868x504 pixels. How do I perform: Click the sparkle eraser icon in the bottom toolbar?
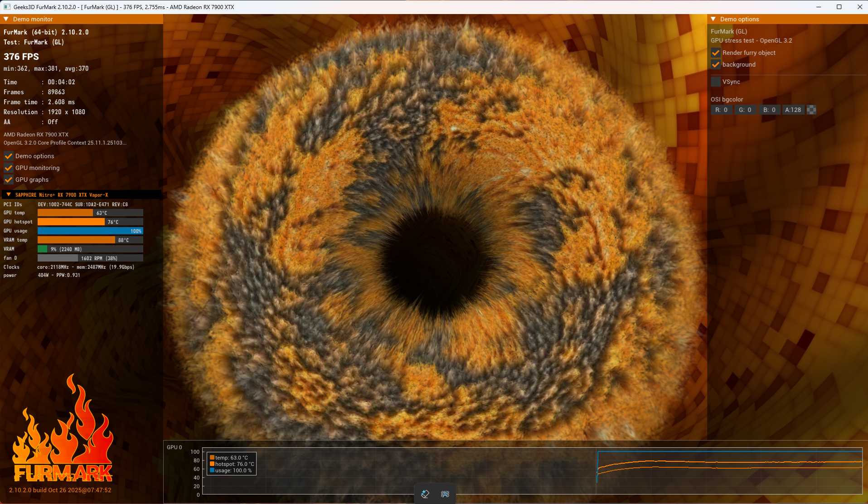point(425,494)
